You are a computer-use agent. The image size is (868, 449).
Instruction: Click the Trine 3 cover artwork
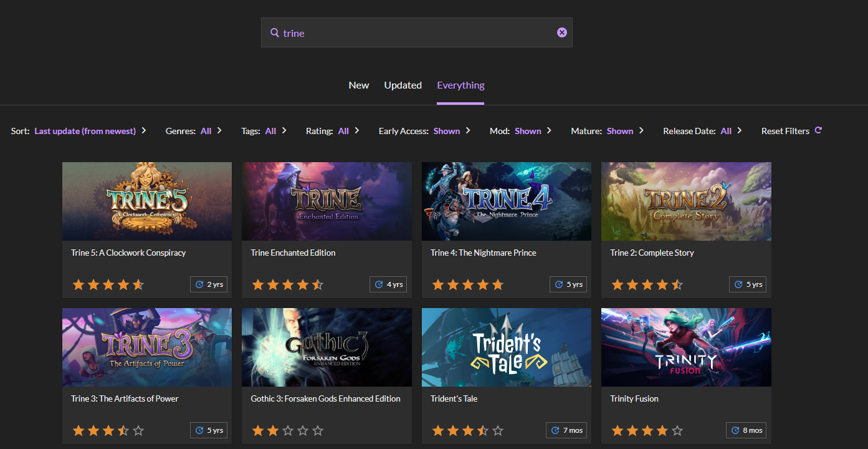[x=147, y=347]
